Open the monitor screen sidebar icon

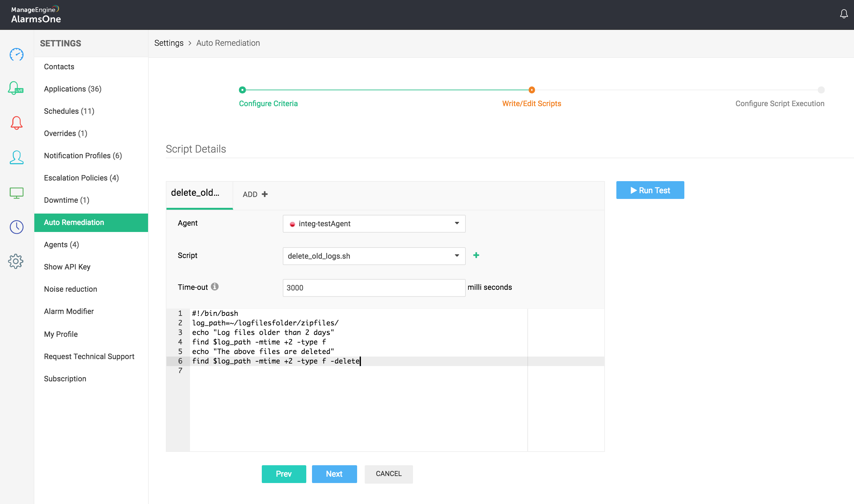16,193
